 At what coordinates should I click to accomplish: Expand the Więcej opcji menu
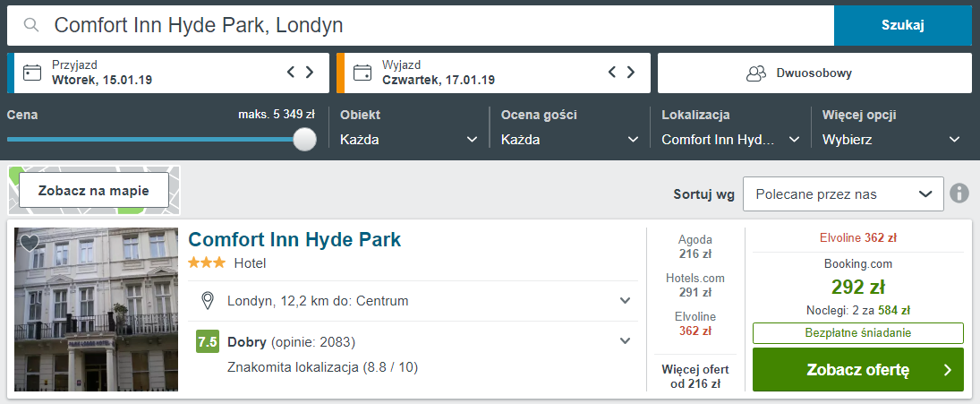(x=891, y=140)
